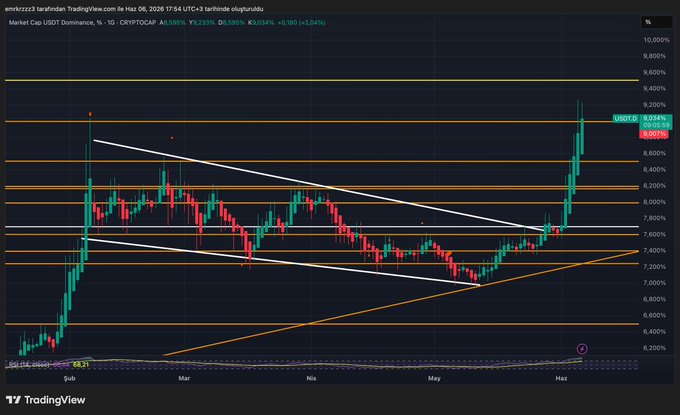Click the 7,200% price axis label
Viewport: 680px width, 415px height.
tap(654, 267)
